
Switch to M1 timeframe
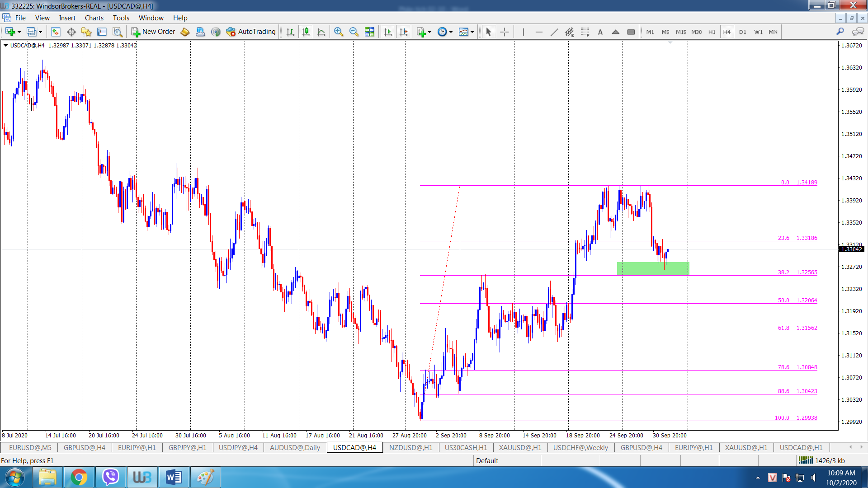(x=650, y=32)
